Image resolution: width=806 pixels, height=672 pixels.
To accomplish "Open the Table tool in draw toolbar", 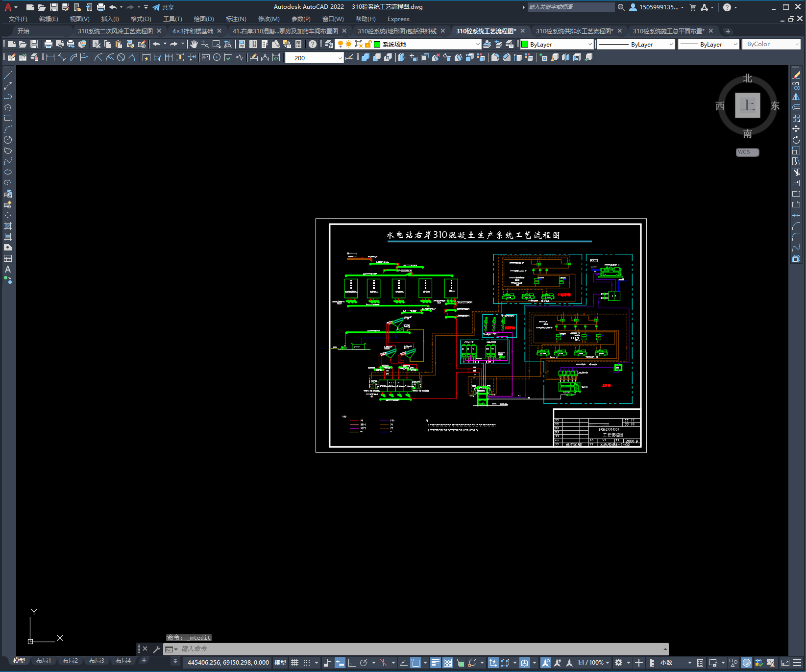I will pyautogui.click(x=8, y=258).
